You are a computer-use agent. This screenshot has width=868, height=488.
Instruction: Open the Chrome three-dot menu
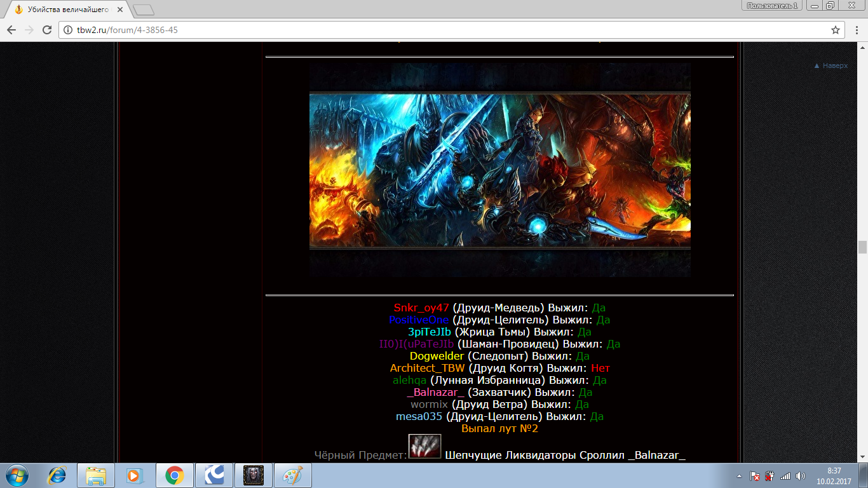pyautogui.click(x=856, y=30)
